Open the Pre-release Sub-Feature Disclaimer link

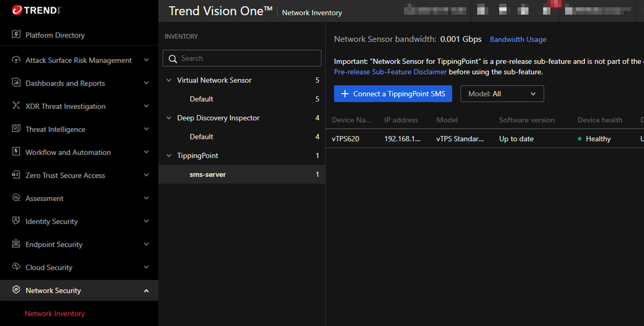coord(390,72)
